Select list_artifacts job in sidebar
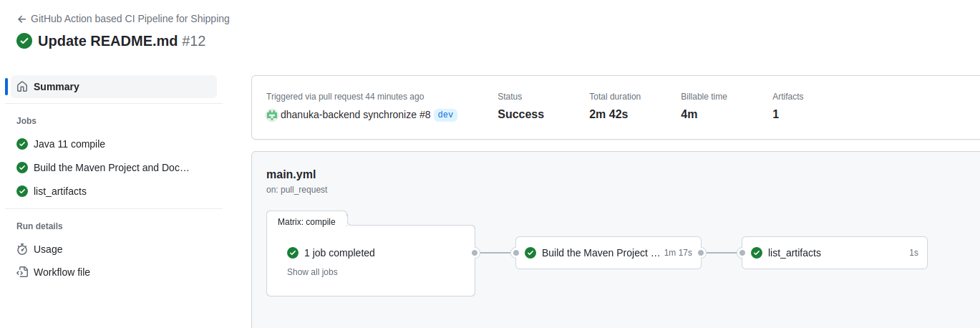The image size is (980, 328). [114, 191]
